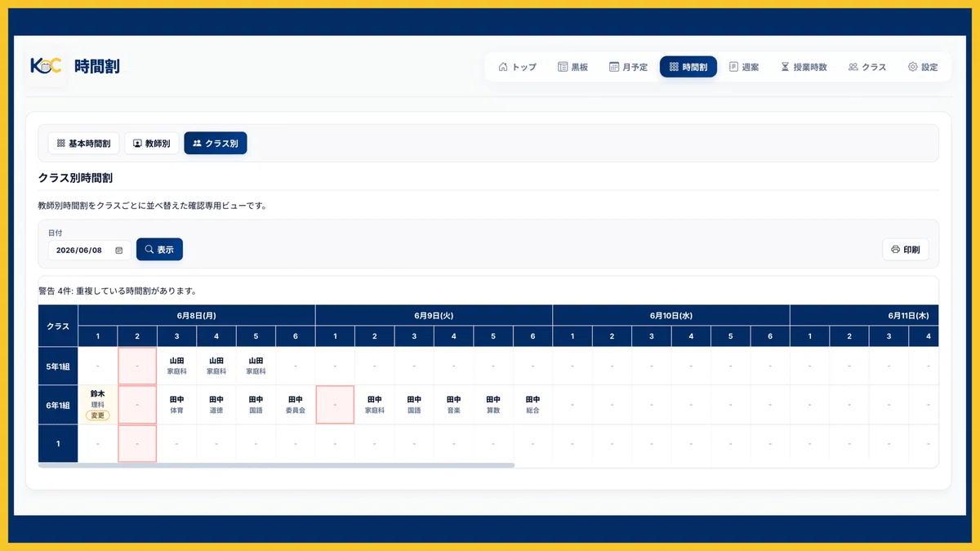Click the 変更 badge in 6年1組 row
The height and width of the screenshot is (551, 980).
click(x=98, y=415)
